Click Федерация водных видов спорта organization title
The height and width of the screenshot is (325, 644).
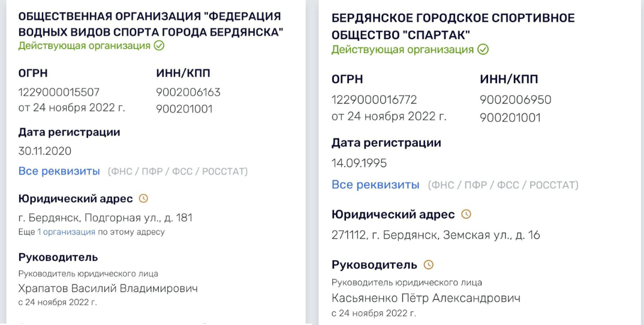151,24
